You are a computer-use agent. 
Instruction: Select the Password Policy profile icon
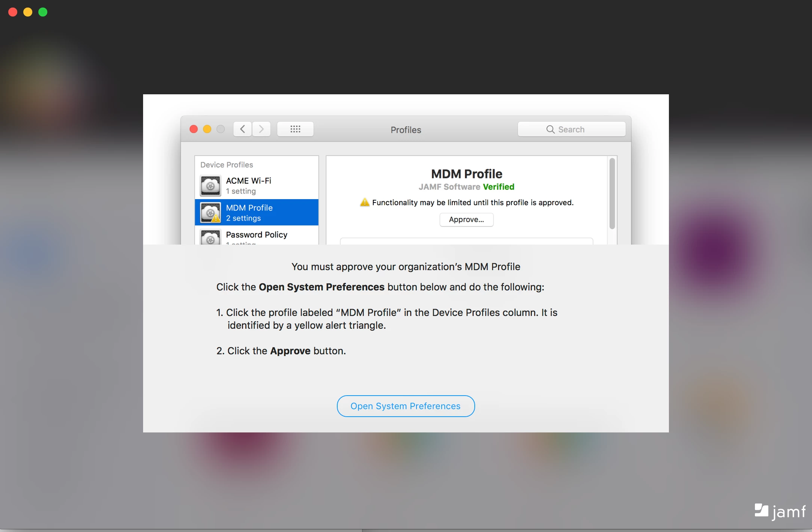210,237
